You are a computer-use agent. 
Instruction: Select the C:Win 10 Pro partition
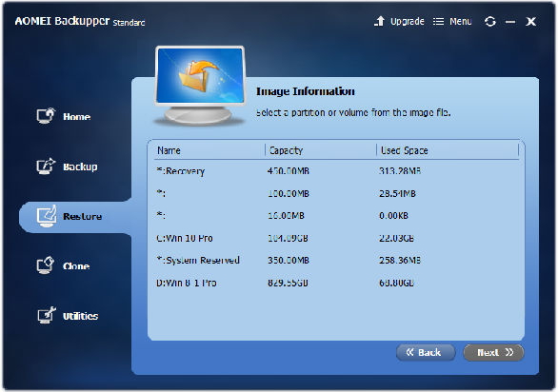(x=336, y=238)
